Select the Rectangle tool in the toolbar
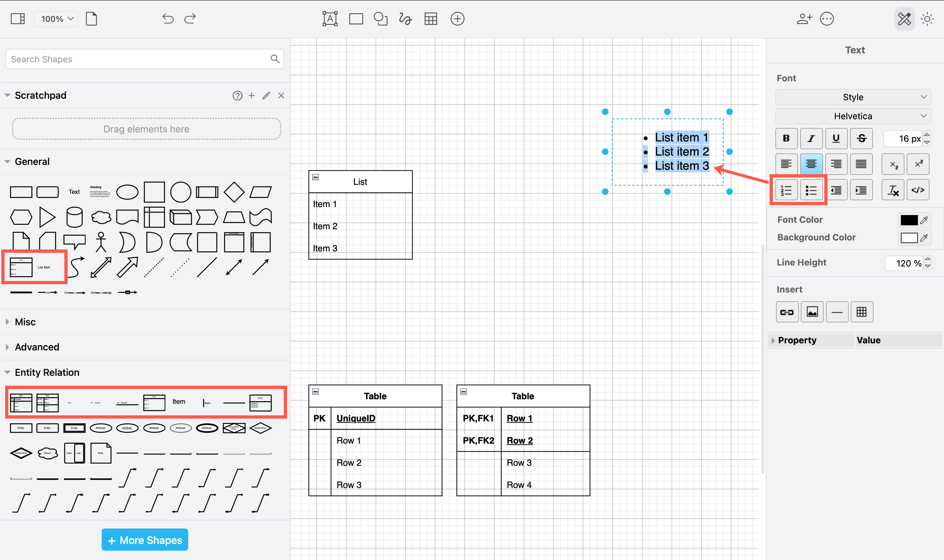Viewport: 944px width, 560px height. coord(356,19)
